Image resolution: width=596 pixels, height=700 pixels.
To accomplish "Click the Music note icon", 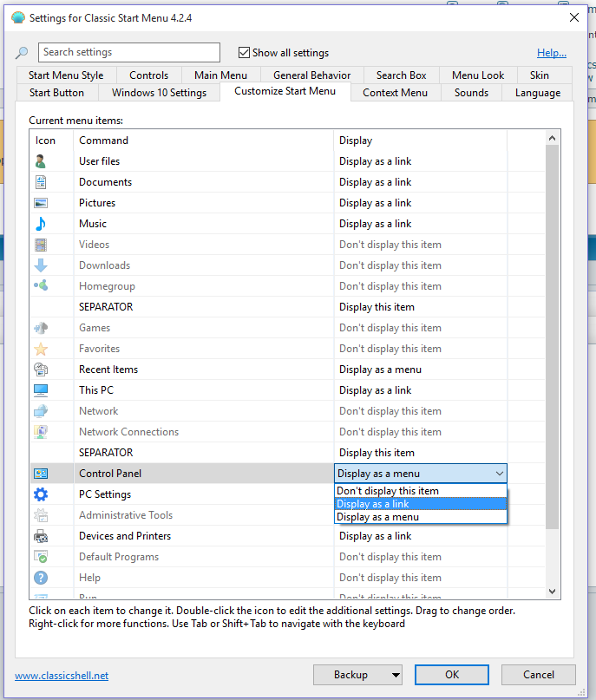I will (41, 224).
